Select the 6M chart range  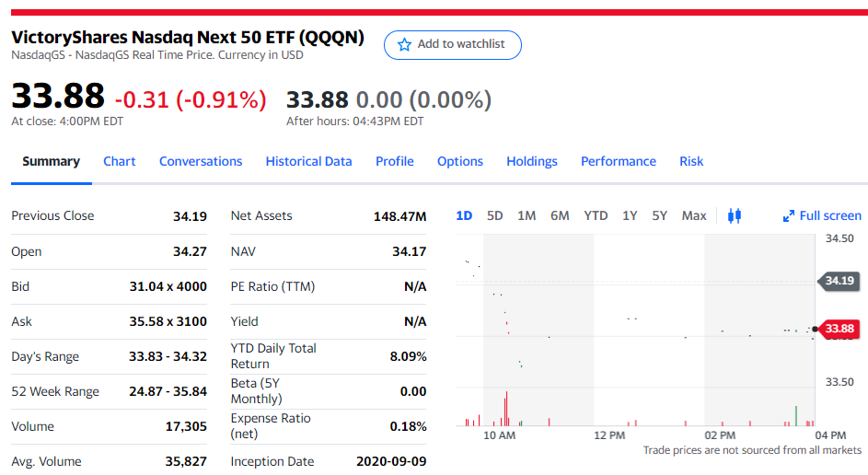point(560,215)
